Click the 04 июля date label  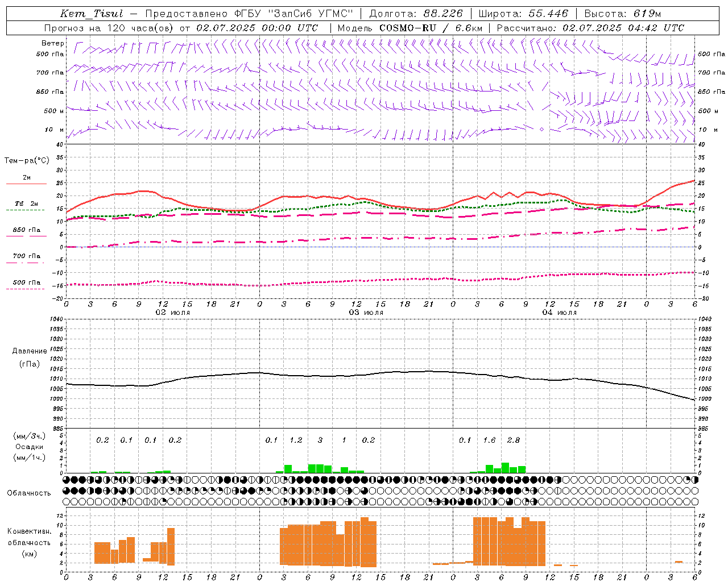560,312
